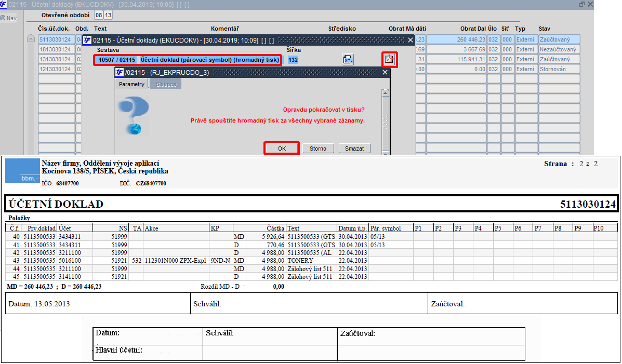The image size is (622, 364).
Task: Select open period 13
Action: point(108,15)
